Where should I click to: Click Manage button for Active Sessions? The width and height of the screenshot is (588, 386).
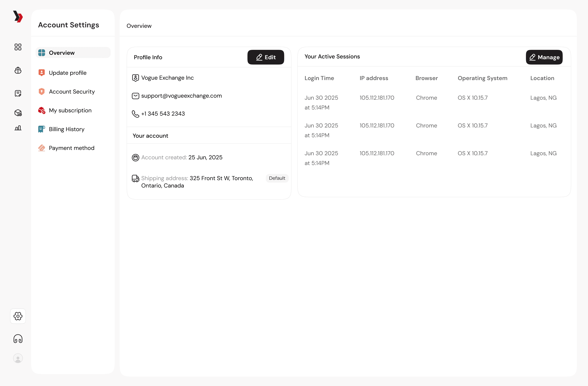pyautogui.click(x=544, y=57)
